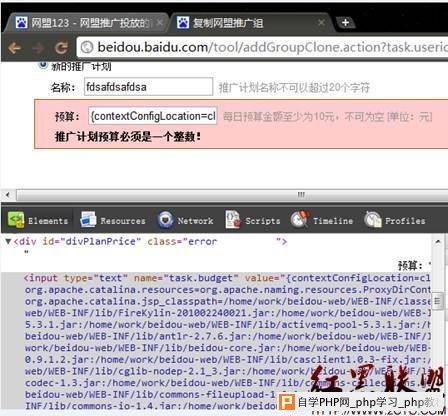Open a new browser tab

[346, 22]
